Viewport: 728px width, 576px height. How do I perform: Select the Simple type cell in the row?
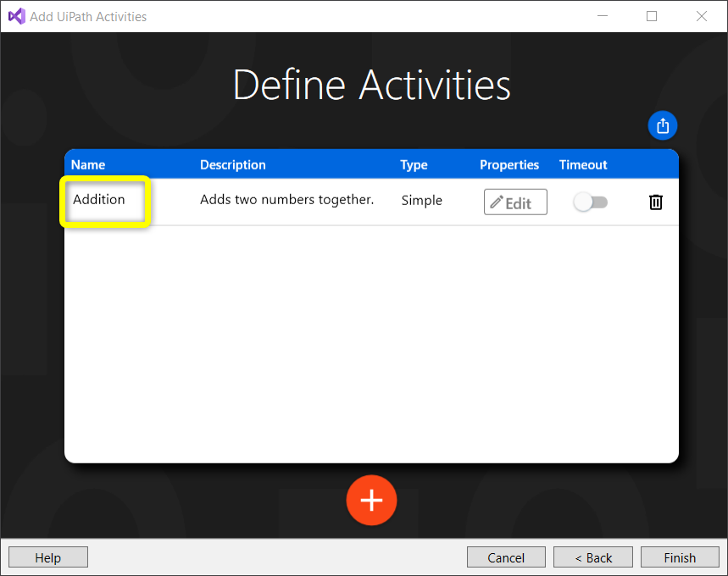pos(421,201)
